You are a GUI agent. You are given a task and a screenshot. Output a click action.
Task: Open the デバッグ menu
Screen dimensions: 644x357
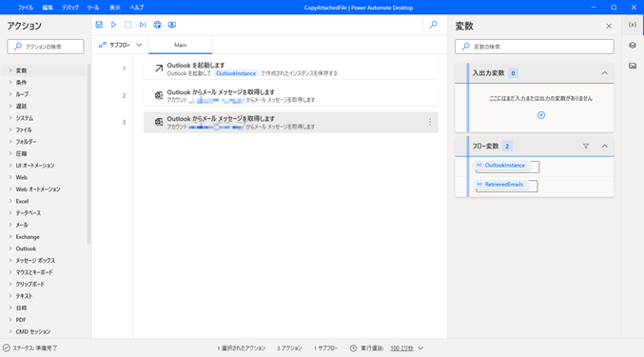point(70,8)
